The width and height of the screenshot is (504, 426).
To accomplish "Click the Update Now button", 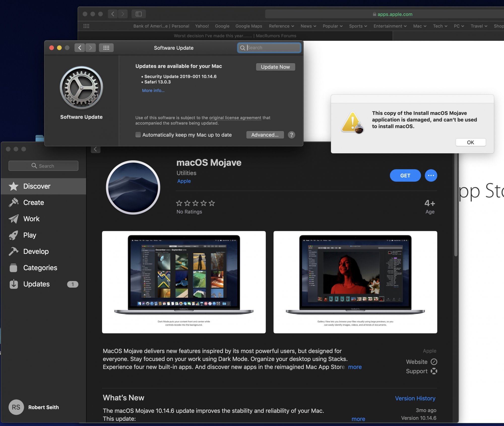I will (275, 67).
